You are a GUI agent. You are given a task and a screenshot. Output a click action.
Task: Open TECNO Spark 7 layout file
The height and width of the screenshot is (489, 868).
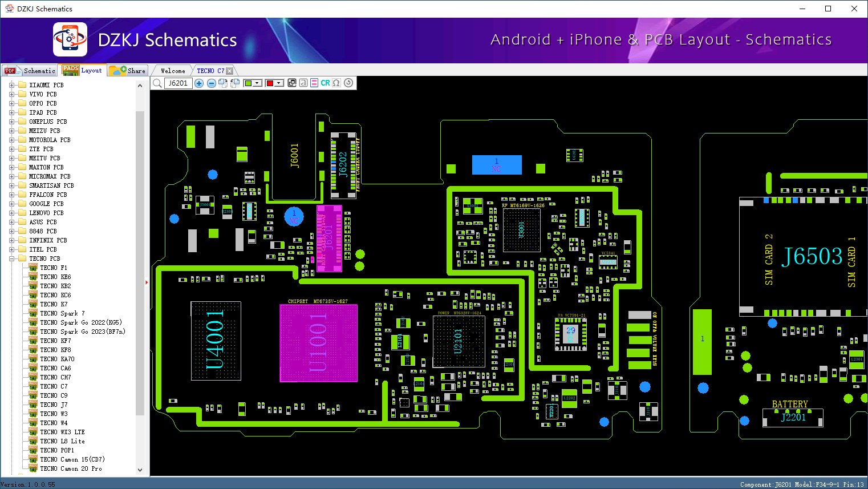[62, 313]
